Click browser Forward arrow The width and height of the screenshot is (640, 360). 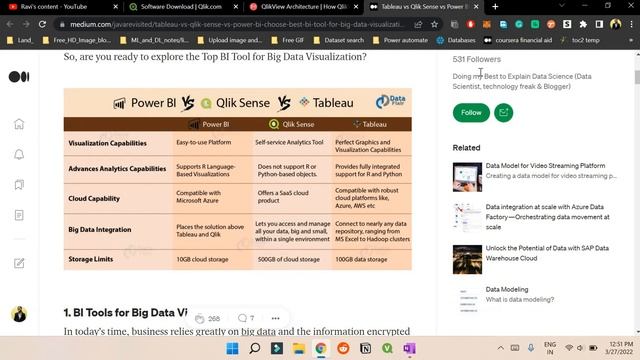[26, 24]
